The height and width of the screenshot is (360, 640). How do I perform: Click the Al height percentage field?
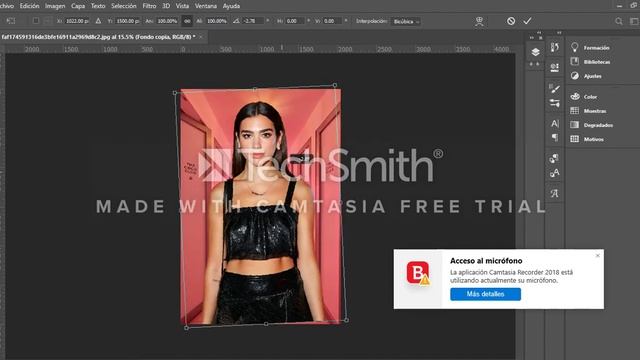pos(216,21)
